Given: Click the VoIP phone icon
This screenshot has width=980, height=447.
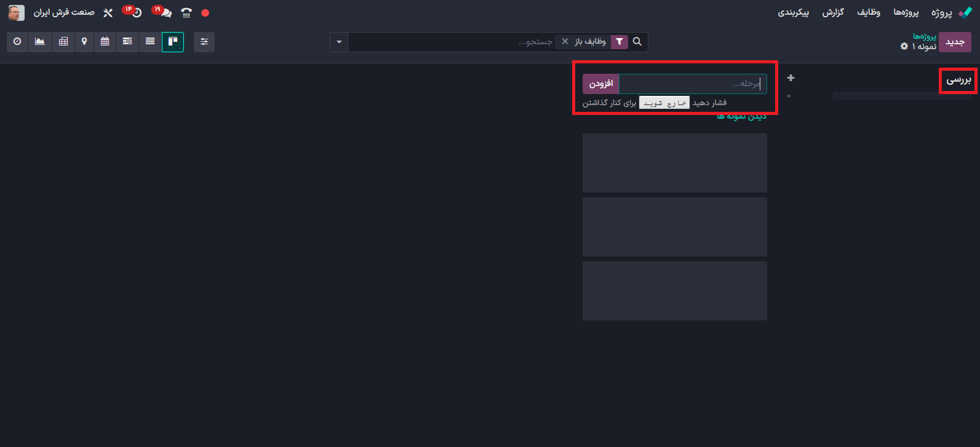Looking at the screenshot, I should 186,12.
